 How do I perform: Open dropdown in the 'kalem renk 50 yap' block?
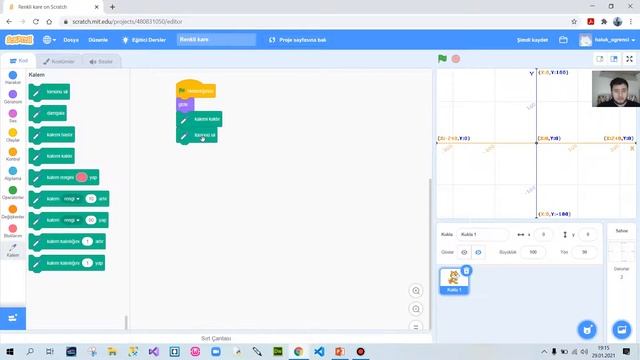(72, 220)
